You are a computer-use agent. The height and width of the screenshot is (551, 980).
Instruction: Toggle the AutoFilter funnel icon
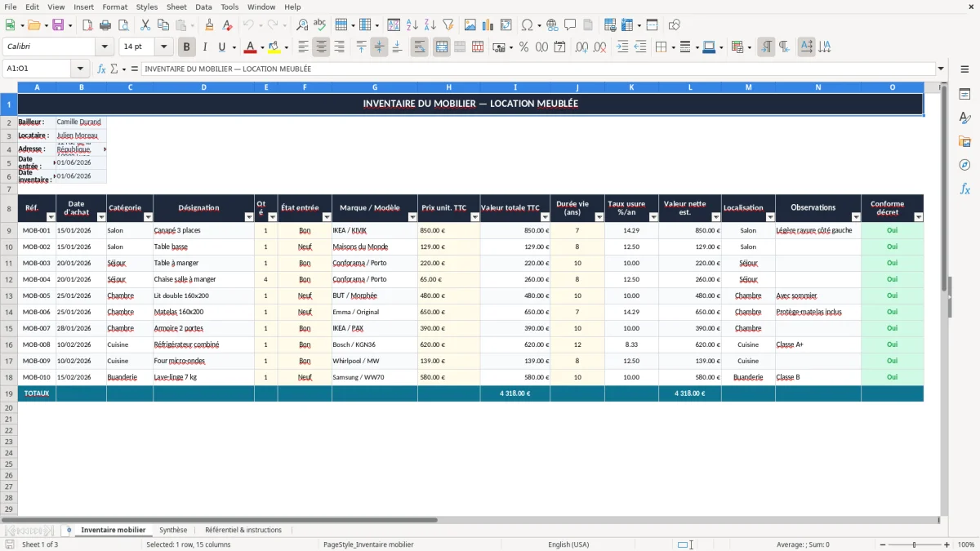(448, 25)
